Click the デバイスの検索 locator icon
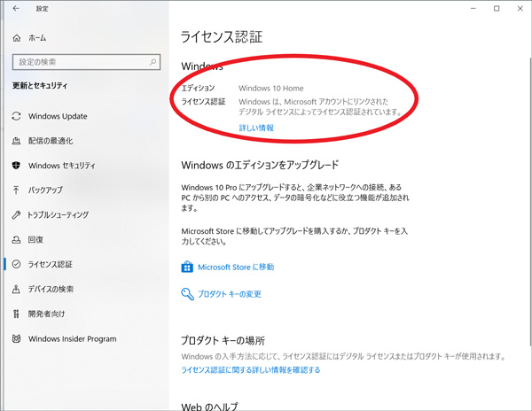The height and width of the screenshot is (411, 532). point(16,289)
